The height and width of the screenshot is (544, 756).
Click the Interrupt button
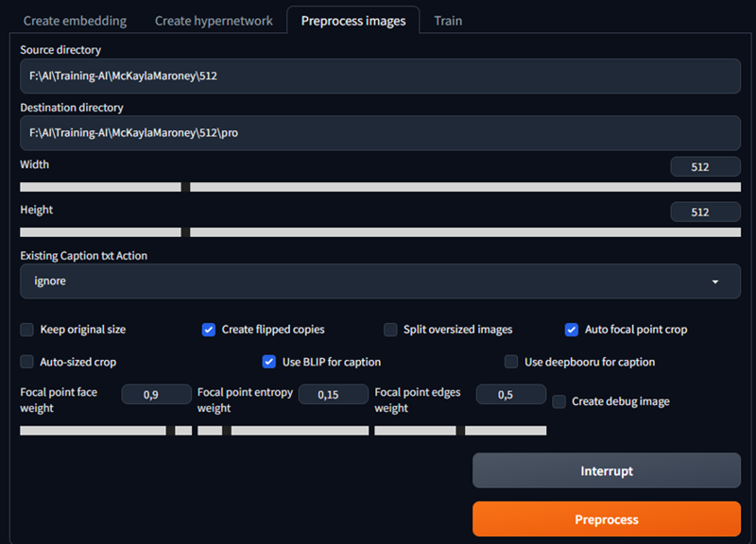[607, 470]
